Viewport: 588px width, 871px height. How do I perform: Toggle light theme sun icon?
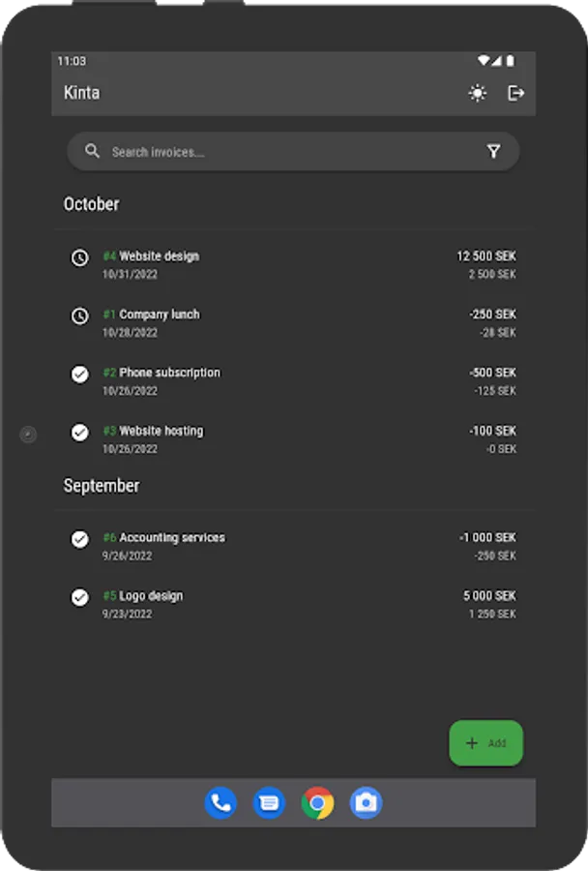click(x=478, y=93)
